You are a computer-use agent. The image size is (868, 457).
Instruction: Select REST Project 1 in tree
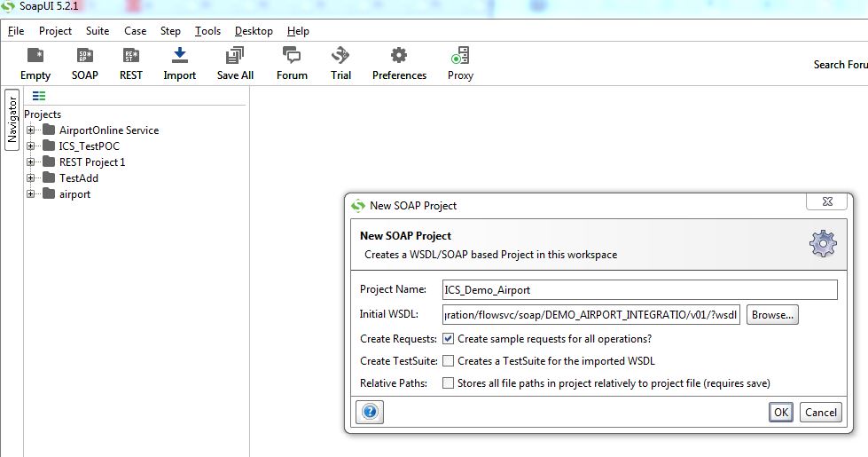point(92,162)
